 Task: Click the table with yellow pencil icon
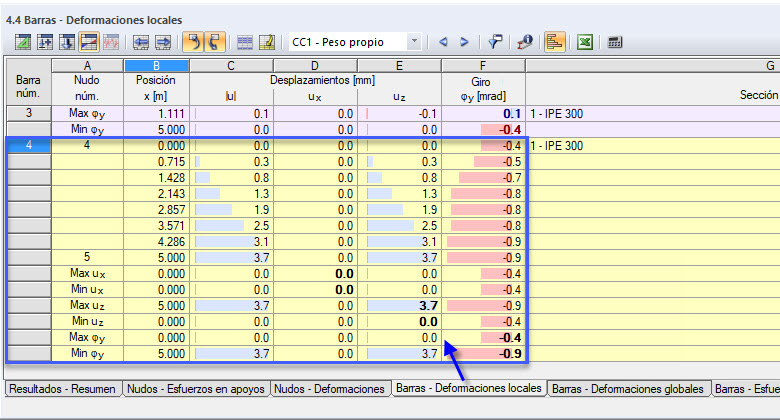click(267, 42)
